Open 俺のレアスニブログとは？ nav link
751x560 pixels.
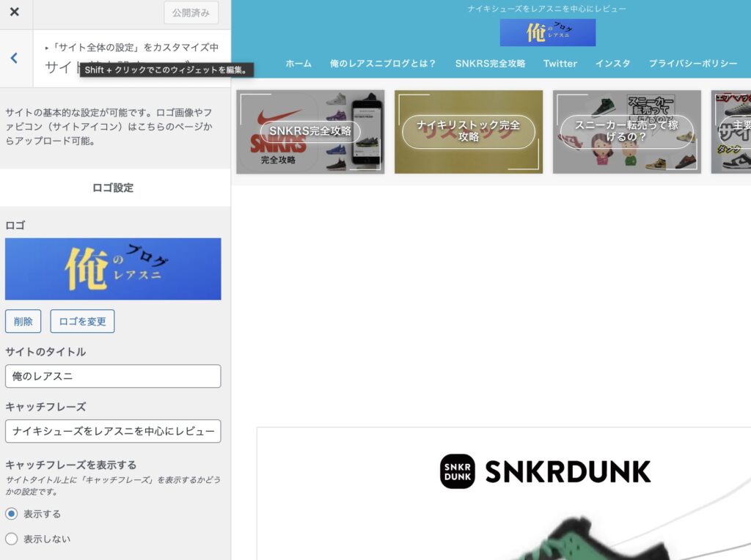point(383,64)
